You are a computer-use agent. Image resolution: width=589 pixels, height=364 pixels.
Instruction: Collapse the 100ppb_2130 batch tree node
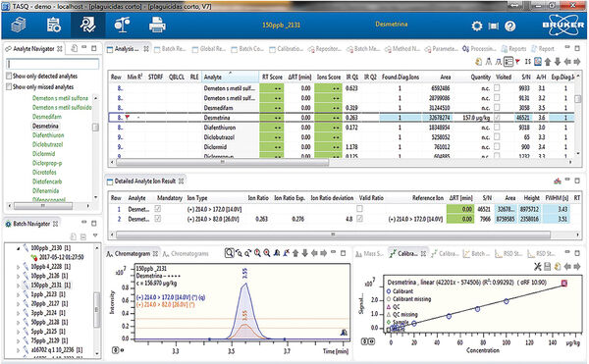(x=18, y=248)
